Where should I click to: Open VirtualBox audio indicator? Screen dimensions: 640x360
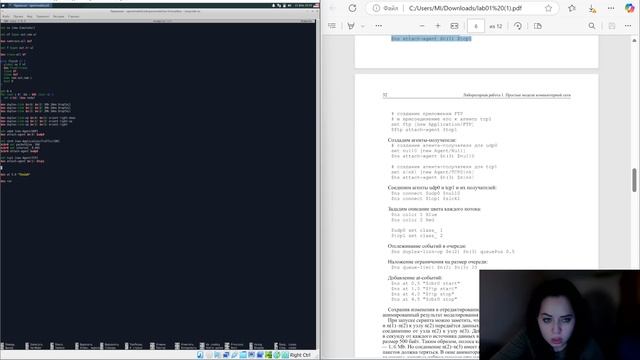[217, 355]
